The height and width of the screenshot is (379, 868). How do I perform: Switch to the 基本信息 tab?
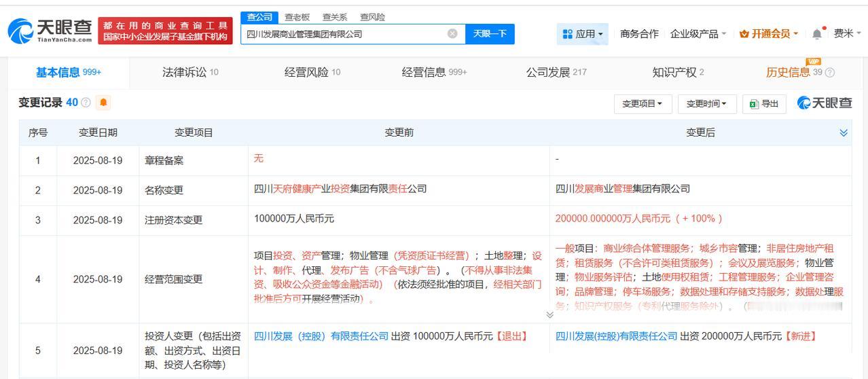pyautogui.click(x=69, y=73)
